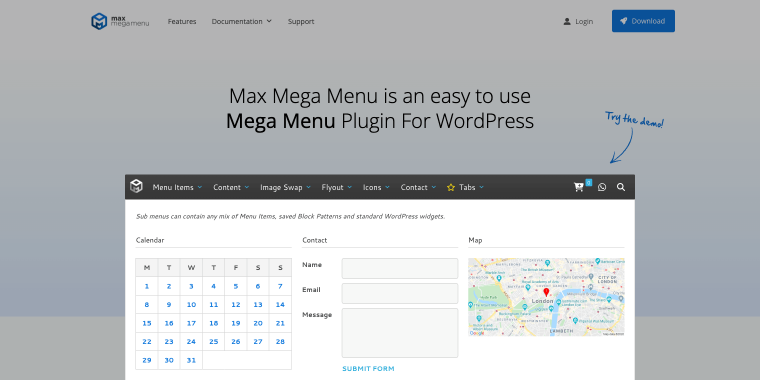
Task: Click inside the Message text area
Action: click(400, 333)
